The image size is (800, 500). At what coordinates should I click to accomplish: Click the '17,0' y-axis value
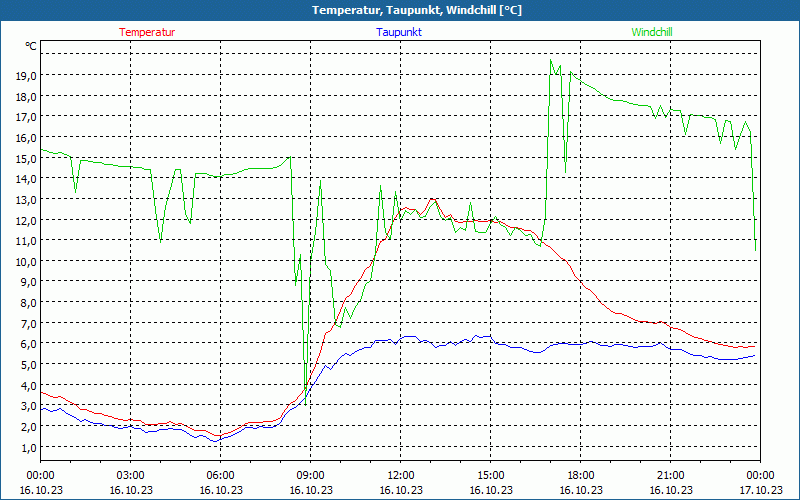[x=27, y=117]
